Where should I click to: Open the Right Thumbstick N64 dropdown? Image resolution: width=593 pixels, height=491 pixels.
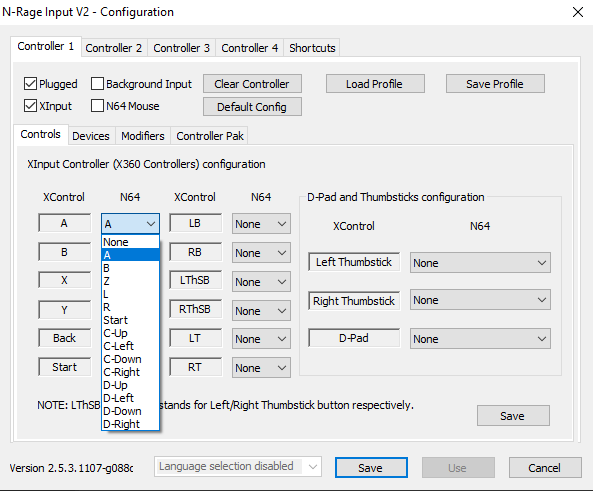(480, 300)
